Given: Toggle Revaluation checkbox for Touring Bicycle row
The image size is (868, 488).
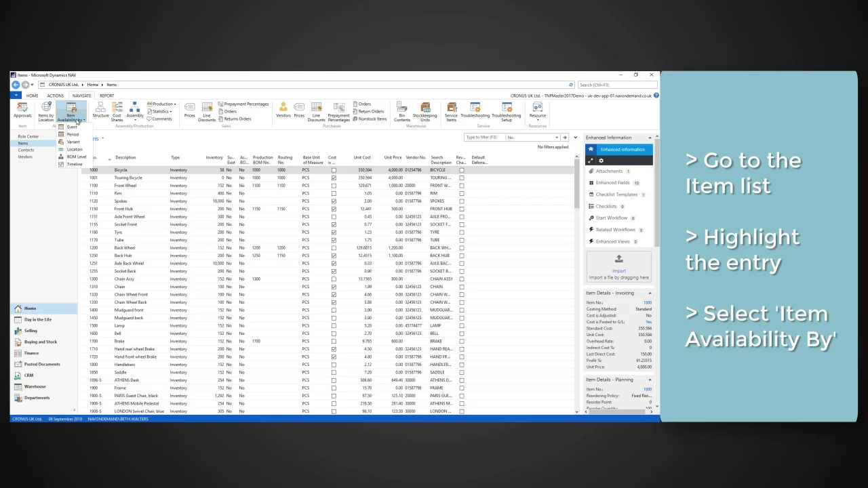Looking at the screenshot, I should 462,178.
